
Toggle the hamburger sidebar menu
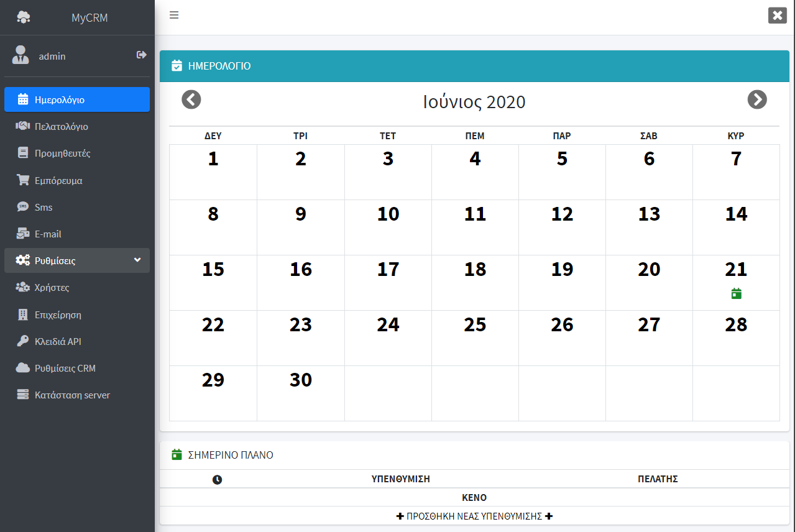[174, 16]
